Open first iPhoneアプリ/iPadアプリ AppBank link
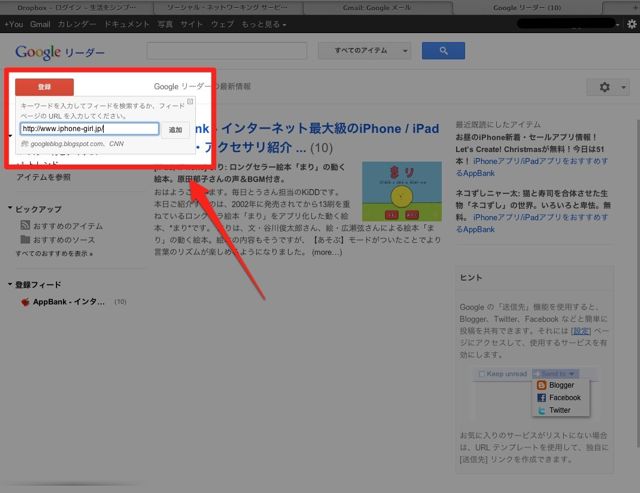 click(531, 167)
